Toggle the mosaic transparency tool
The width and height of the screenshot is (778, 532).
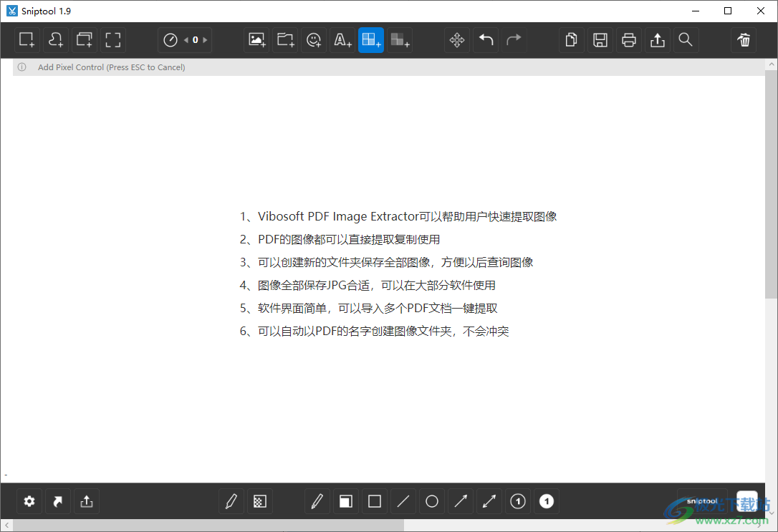pyautogui.click(x=259, y=501)
